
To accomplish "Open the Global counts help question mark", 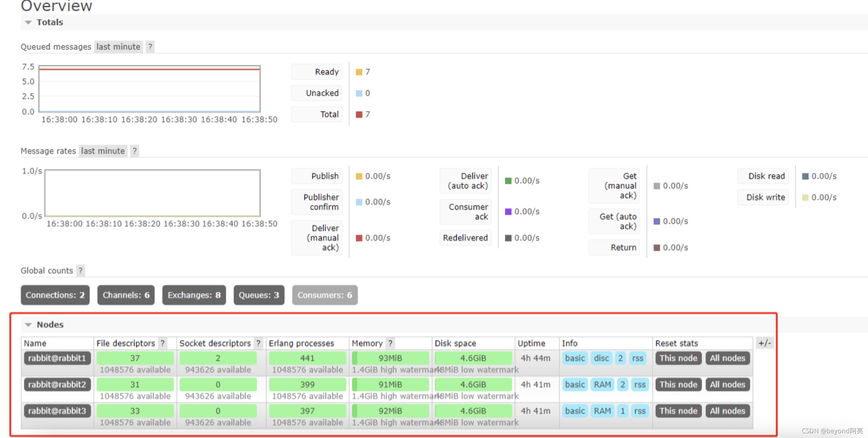I will pyautogui.click(x=80, y=271).
